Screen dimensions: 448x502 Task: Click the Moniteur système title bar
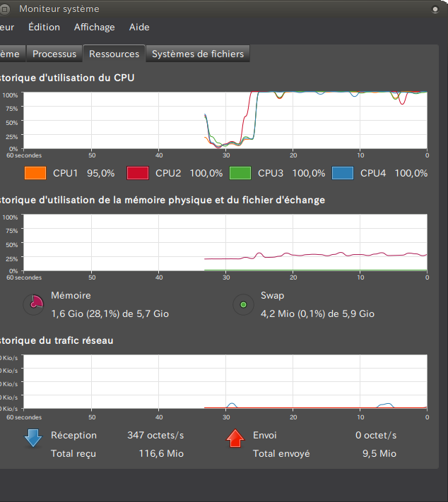click(212, 9)
